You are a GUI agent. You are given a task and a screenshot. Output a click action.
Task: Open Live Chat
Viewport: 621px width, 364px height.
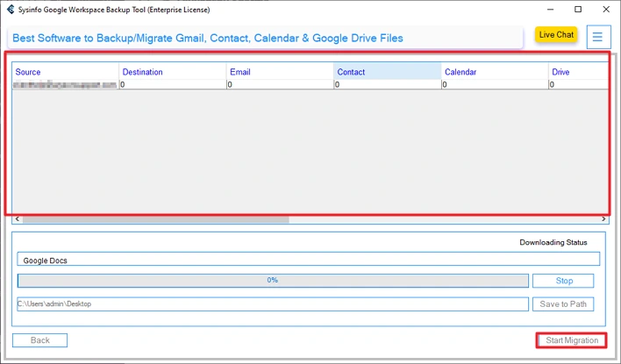pos(556,35)
